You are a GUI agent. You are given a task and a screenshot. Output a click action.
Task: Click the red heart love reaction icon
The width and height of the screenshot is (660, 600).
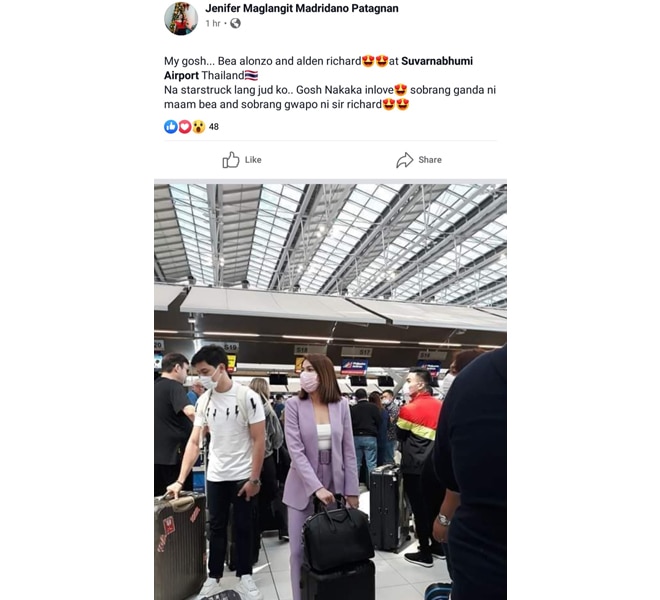tap(184, 126)
